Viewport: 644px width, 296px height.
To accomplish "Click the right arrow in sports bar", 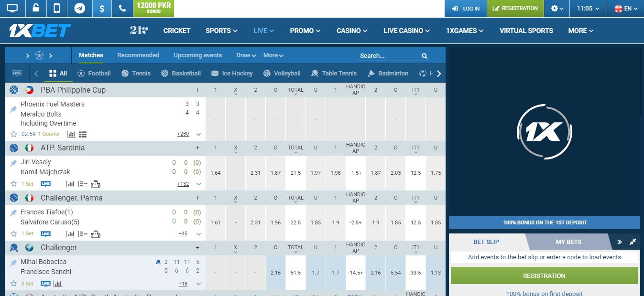I will (439, 74).
